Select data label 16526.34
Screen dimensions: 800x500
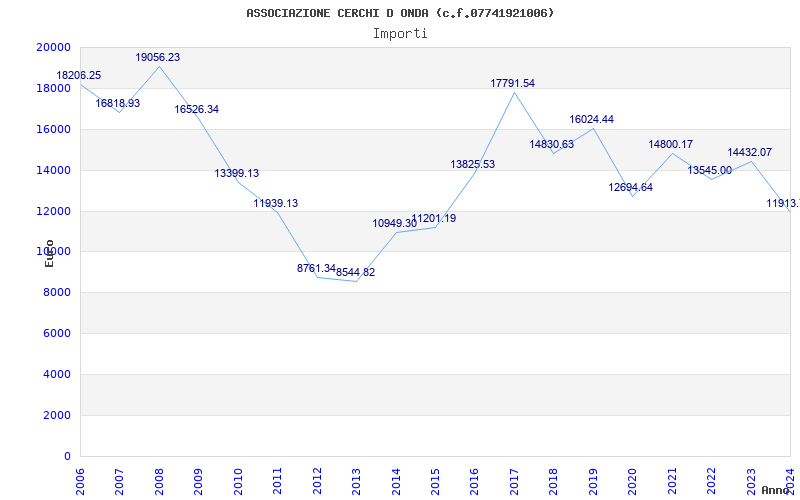pos(196,110)
